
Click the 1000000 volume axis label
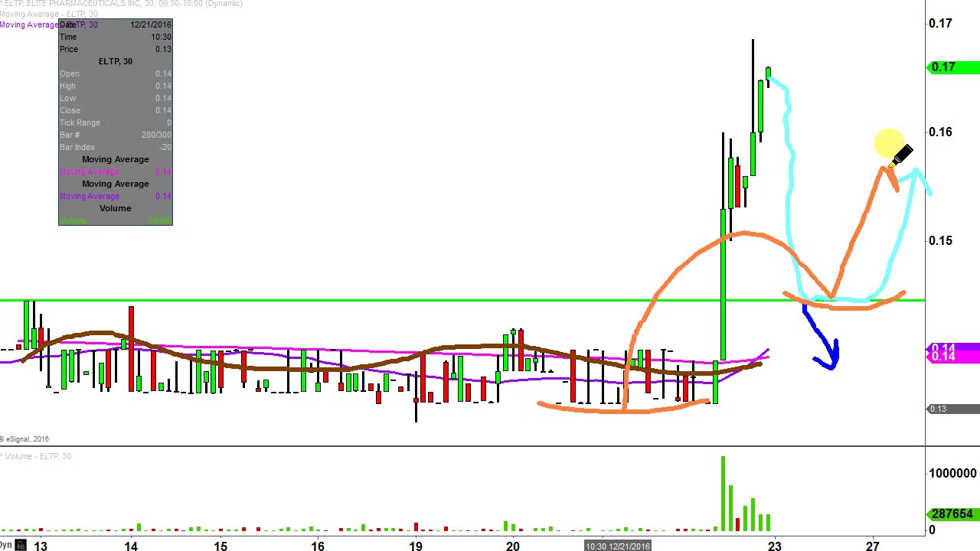pos(952,473)
